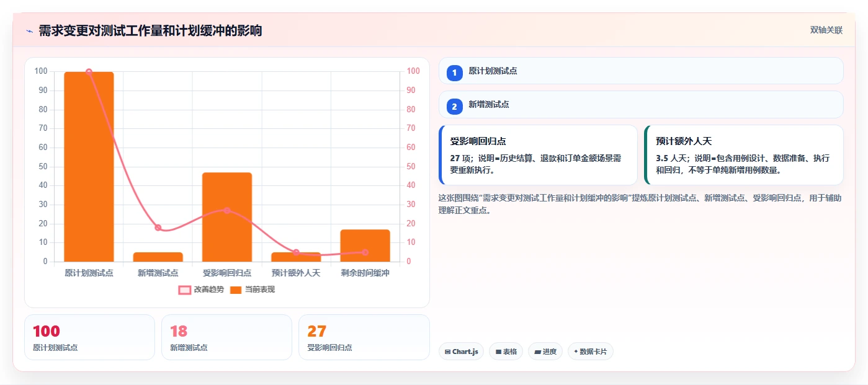Viewport: 868px width, 385px height.
Task: Click the trend line point at 受影响回归点
Action: point(227,210)
